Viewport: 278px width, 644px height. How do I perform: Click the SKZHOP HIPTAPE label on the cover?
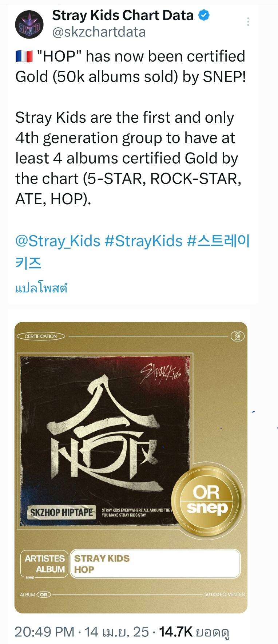coord(61,513)
